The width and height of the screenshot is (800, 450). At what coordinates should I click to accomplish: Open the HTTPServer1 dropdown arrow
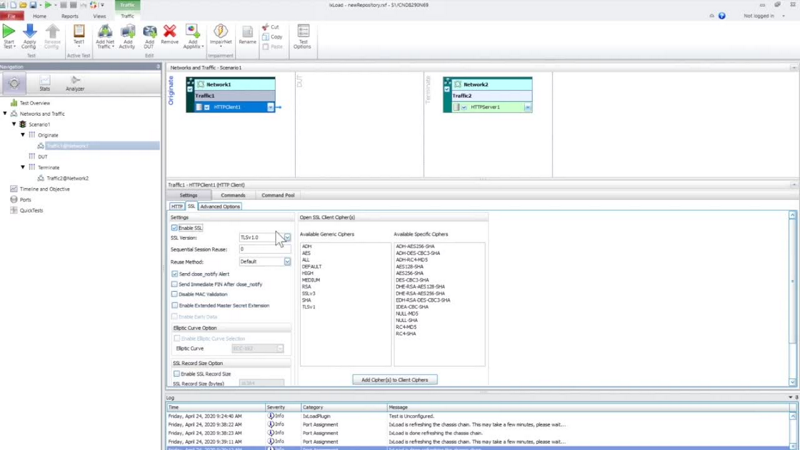528,107
